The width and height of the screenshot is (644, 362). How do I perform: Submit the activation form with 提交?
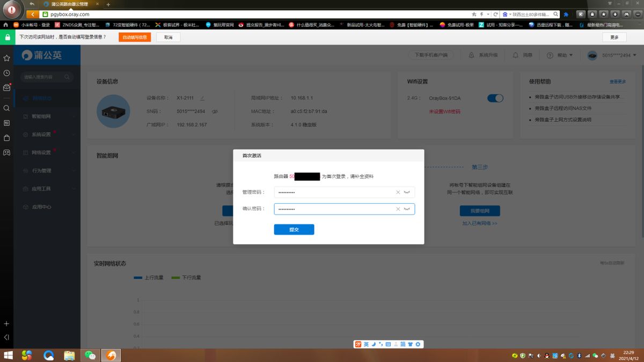294,230
